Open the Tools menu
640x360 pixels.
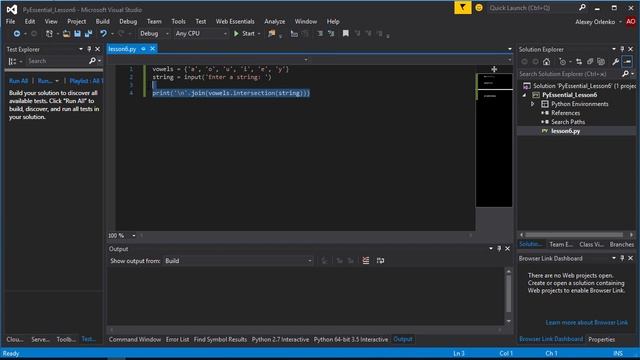178,21
